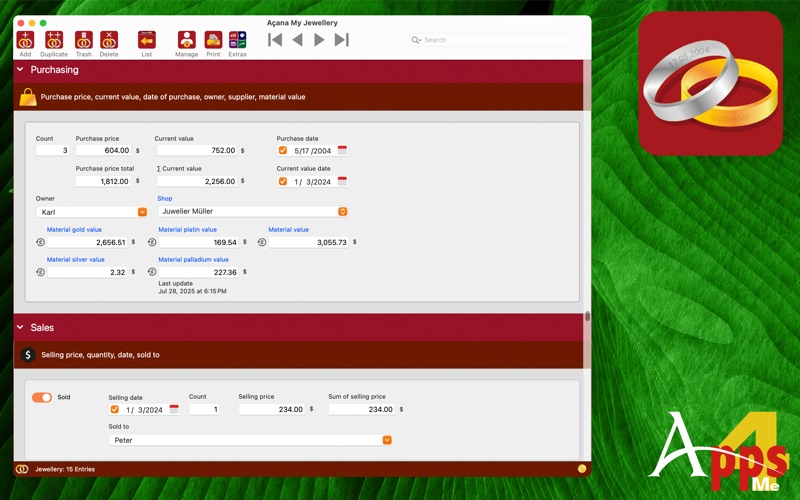Click the Σ Current value field

197,181
